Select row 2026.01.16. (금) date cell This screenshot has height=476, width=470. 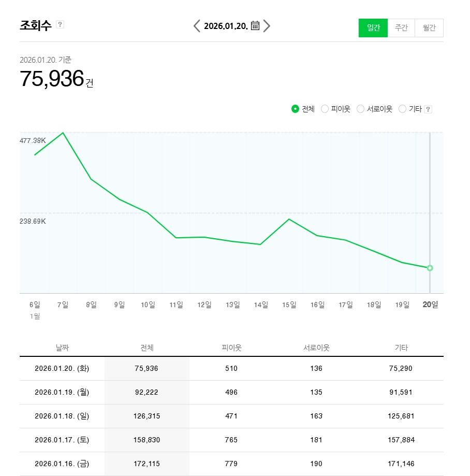(x=62, y=464)
